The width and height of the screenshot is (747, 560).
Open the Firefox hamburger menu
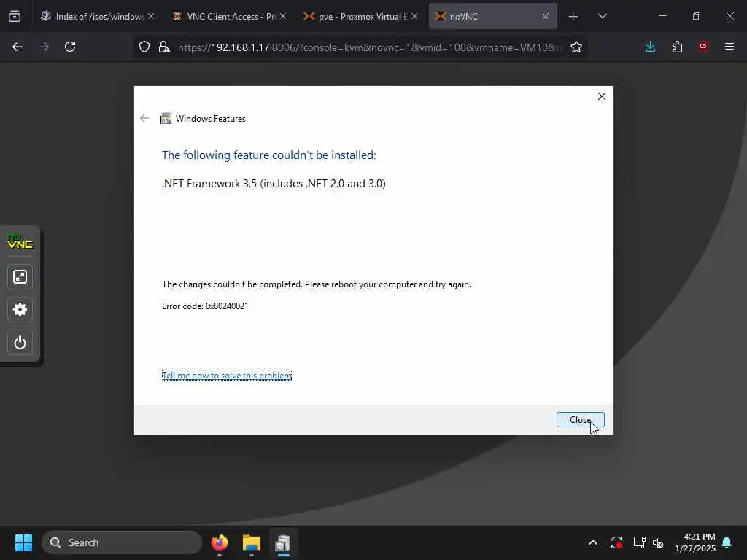pos(729,46)
